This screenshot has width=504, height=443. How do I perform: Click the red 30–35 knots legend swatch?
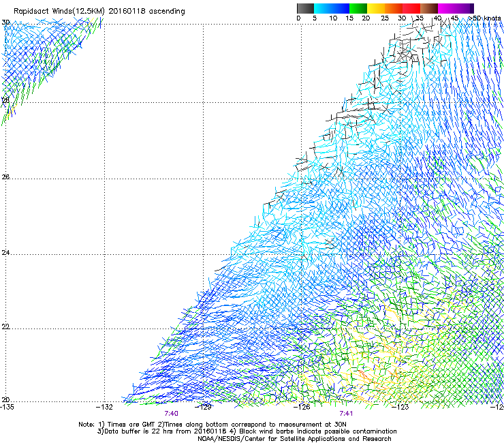(411, 8)
